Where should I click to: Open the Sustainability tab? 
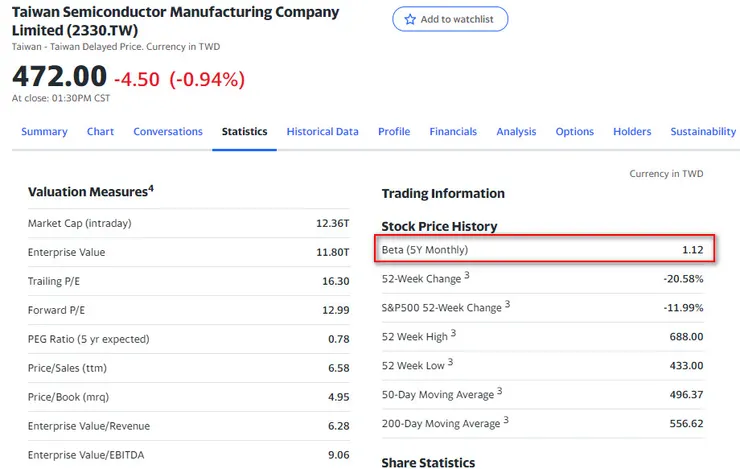click(x=703, y=132)
